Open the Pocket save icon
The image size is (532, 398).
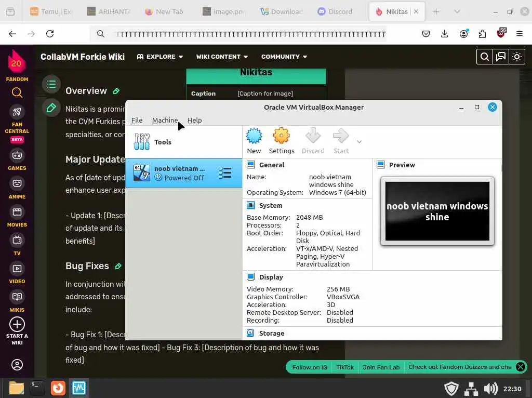(x=426, y=34)
